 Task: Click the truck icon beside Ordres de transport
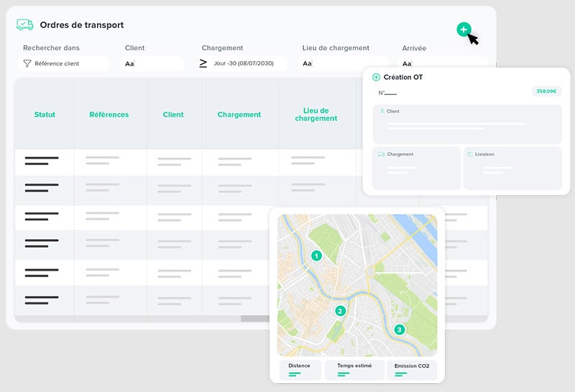25,25
